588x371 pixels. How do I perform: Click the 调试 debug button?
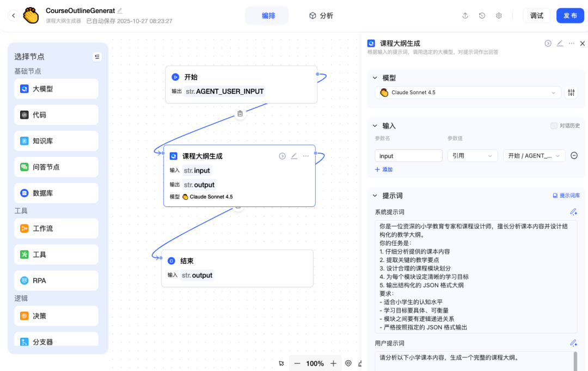click(x=537, y=16)
